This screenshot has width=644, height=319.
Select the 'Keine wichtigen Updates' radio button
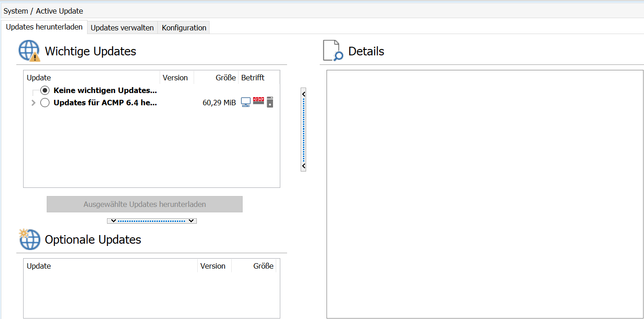(45, 90)
